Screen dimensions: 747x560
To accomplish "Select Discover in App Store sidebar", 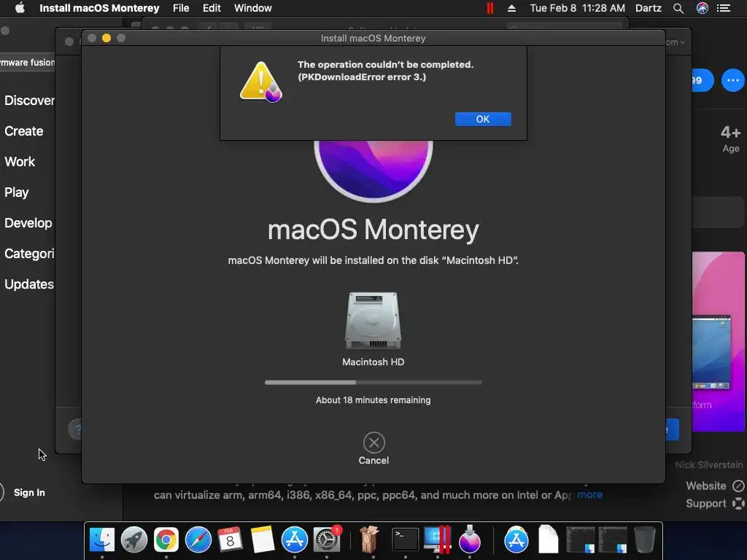I will click(29, 101).
